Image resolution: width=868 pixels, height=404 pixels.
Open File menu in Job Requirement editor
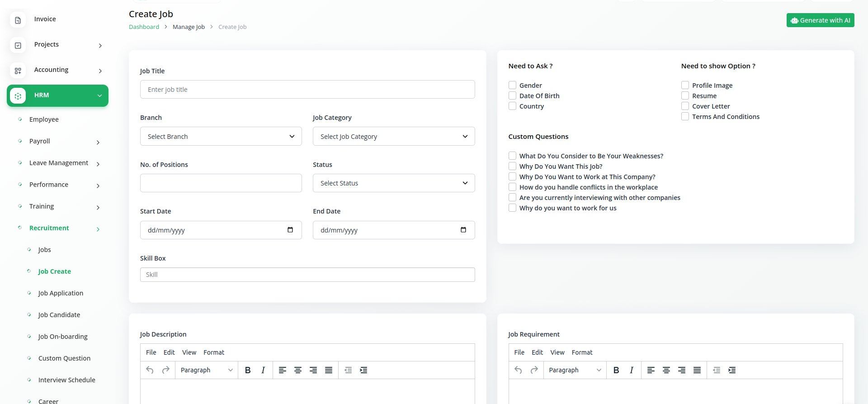[519, 352]
